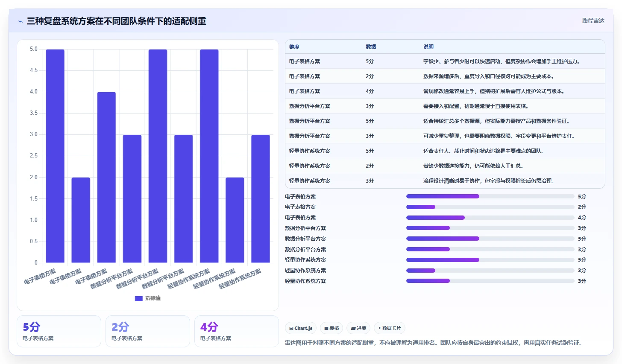Click the 电子表格方案 2分 progress bar
Image resolution: width=622 pixels, height=364 pixels.
tap(490, 207)
